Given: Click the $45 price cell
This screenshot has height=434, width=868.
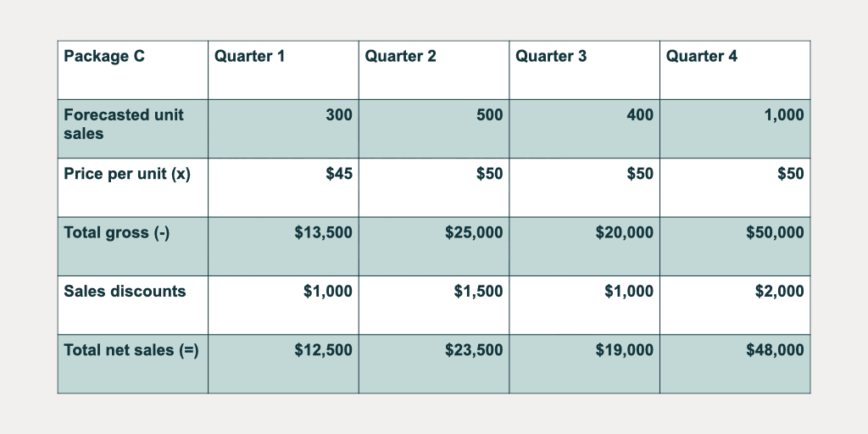Looking at the screenshot, I should pos(339,174).
